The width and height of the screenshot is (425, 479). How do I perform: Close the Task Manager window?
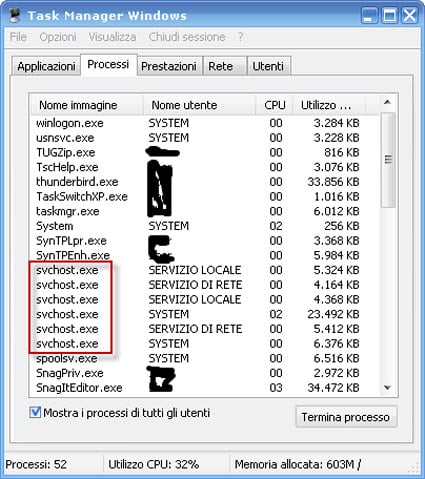tap(410, 15)
